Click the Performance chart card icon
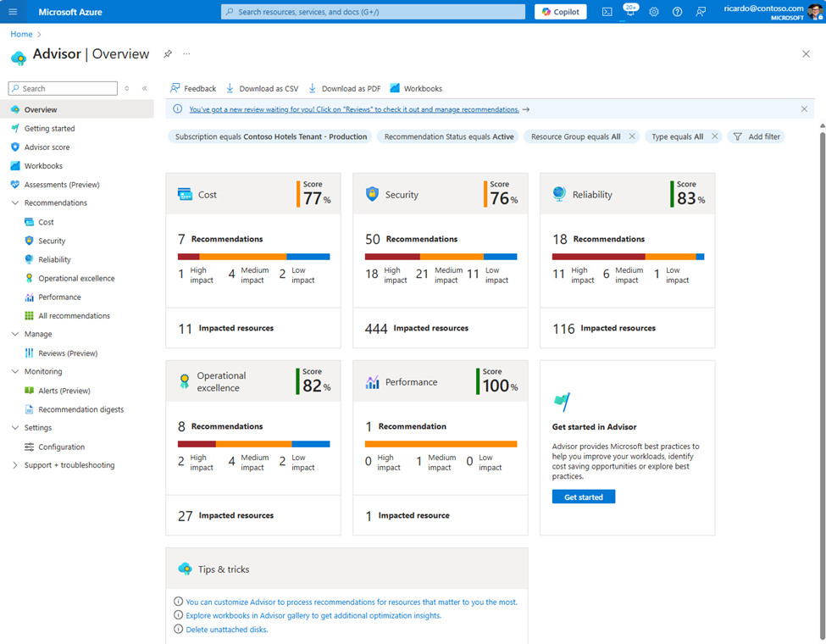826x644 pixels. (x=373, y=382)
